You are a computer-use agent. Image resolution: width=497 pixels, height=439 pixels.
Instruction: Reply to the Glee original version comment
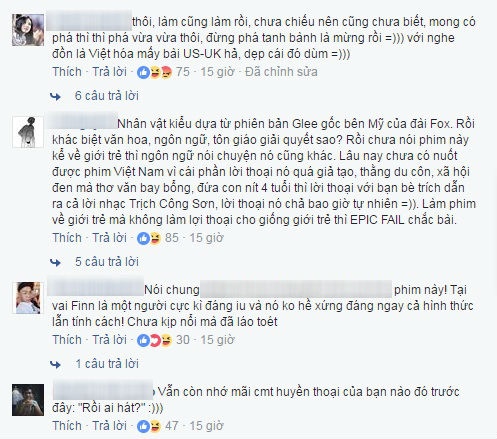(x=109, y=238)
